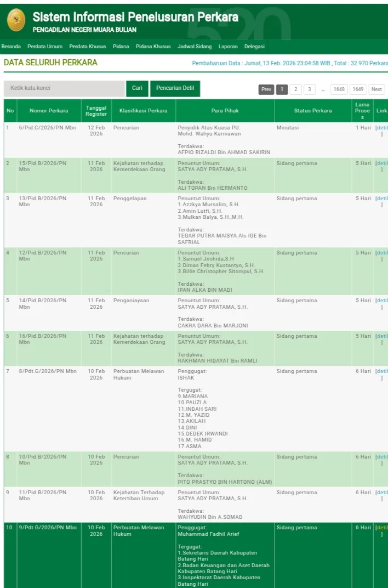
Task: Open detil link for case 6/Pid.C/2026/PN Mbn
Action: point(381,128)
